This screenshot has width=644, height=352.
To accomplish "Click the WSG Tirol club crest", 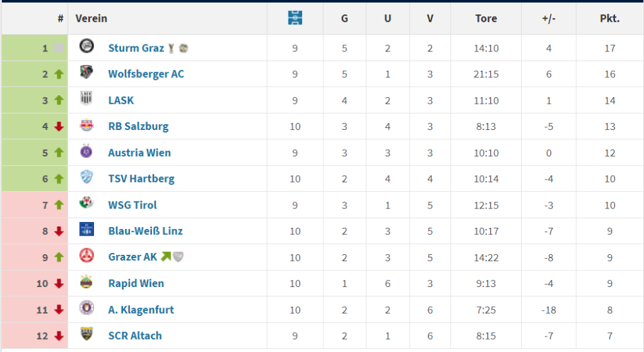I will click(87, 204).
